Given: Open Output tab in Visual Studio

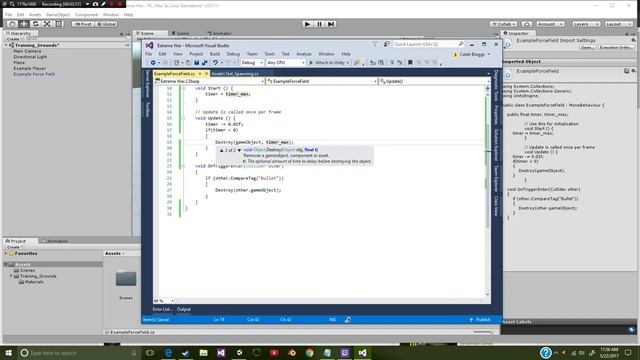Looking at the screenshot, I should coord(184,309).
